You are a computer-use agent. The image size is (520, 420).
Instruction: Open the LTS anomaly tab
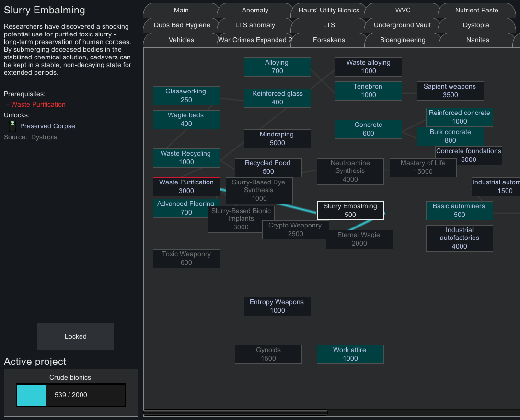coord(254,25)
